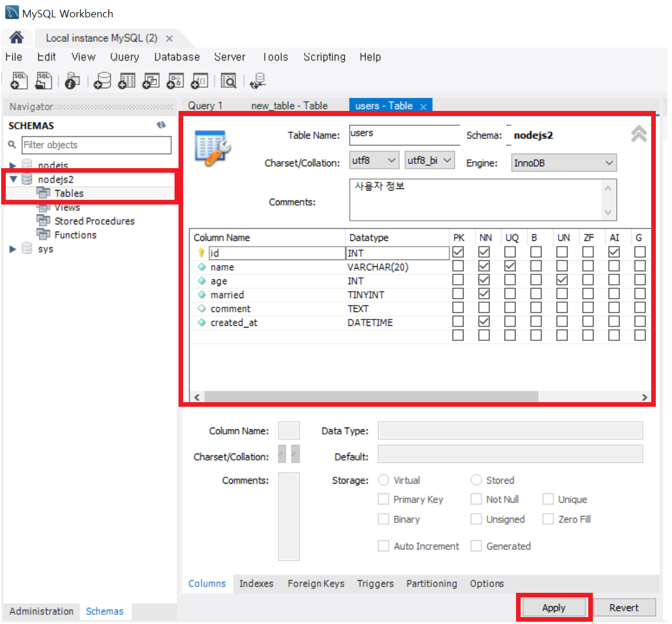Open the Triggers tab
Image resolution: width=672 pixels, height=624 pixels.
coord(376,584)
